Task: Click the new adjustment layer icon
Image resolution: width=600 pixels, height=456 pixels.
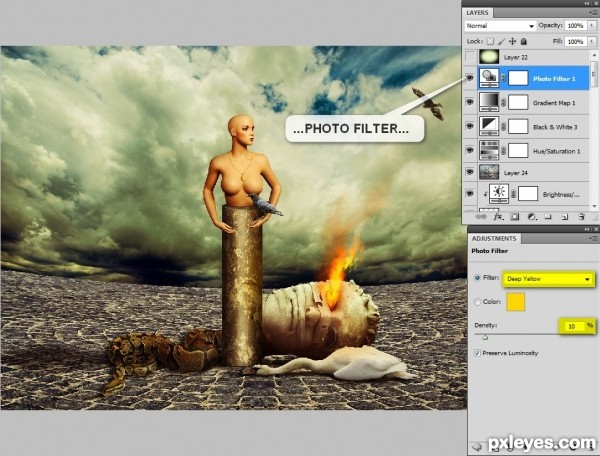Action: coord(531,217)
